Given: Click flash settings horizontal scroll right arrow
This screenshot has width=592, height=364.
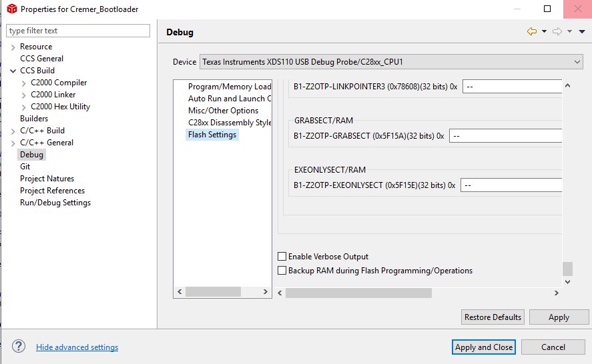Looking at the screenshot, I should tap(556, 293).
